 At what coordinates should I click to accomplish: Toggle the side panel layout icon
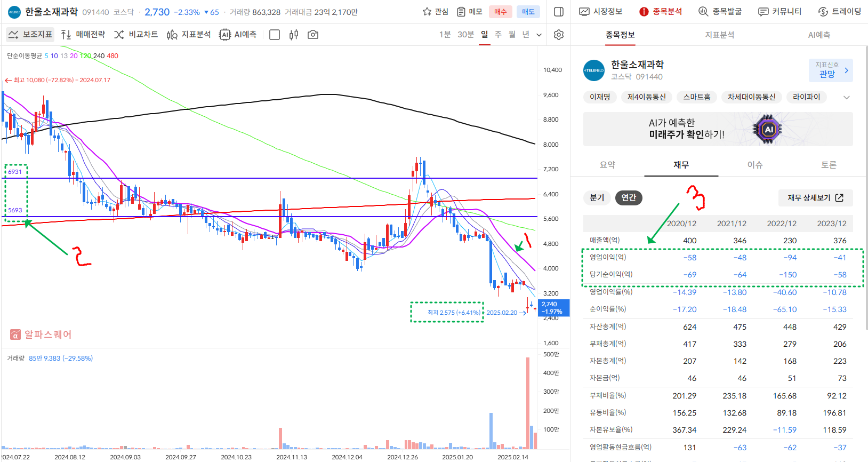559,12
